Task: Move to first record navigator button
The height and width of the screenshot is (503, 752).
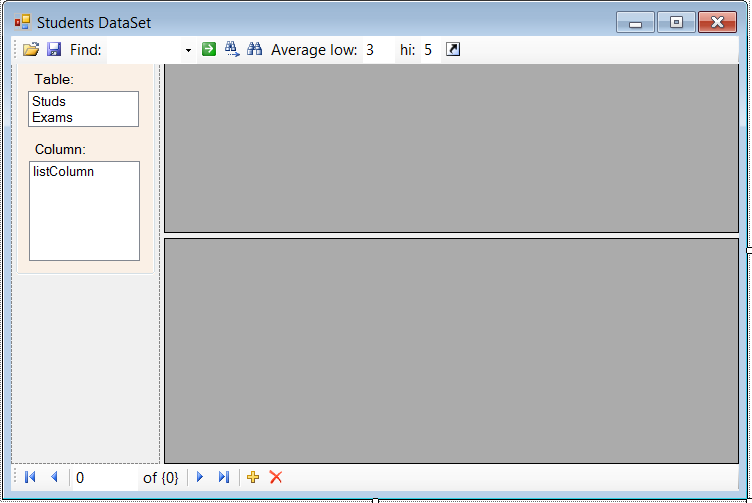Action: pos(30,477)
